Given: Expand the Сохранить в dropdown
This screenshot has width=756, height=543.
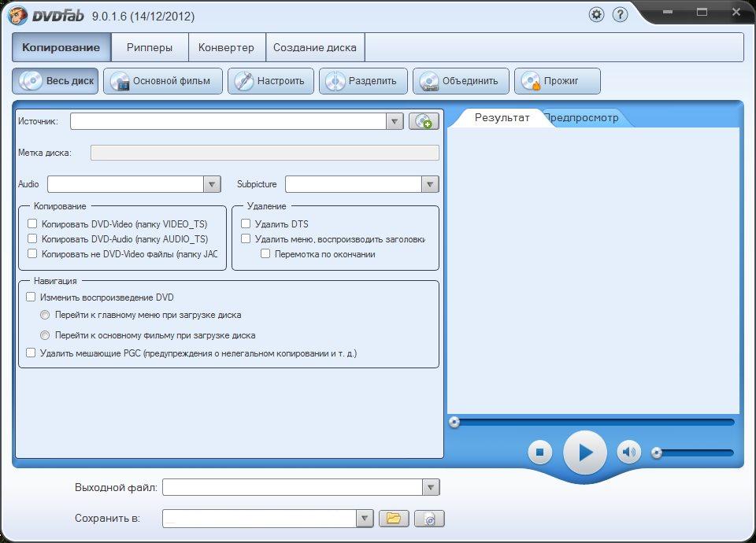Looking at the screenshot, I should coord(365,519).
